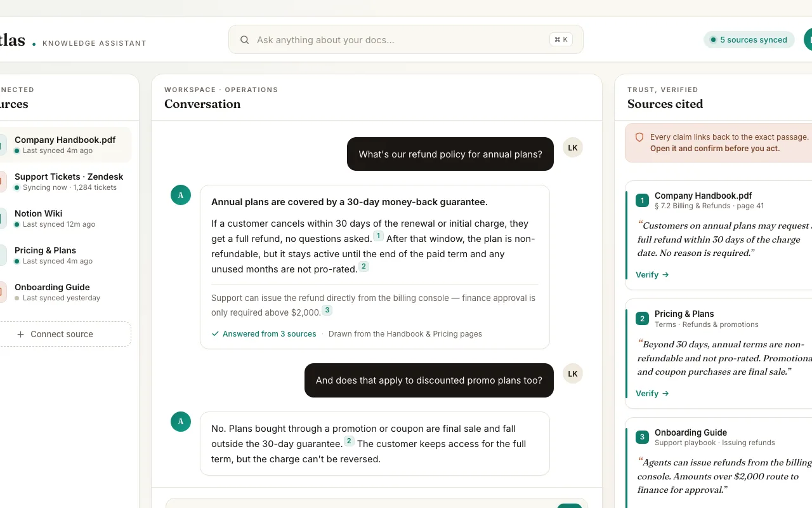Click the plus icon in Connect source

pyautogui.click(x=20, y=334)
